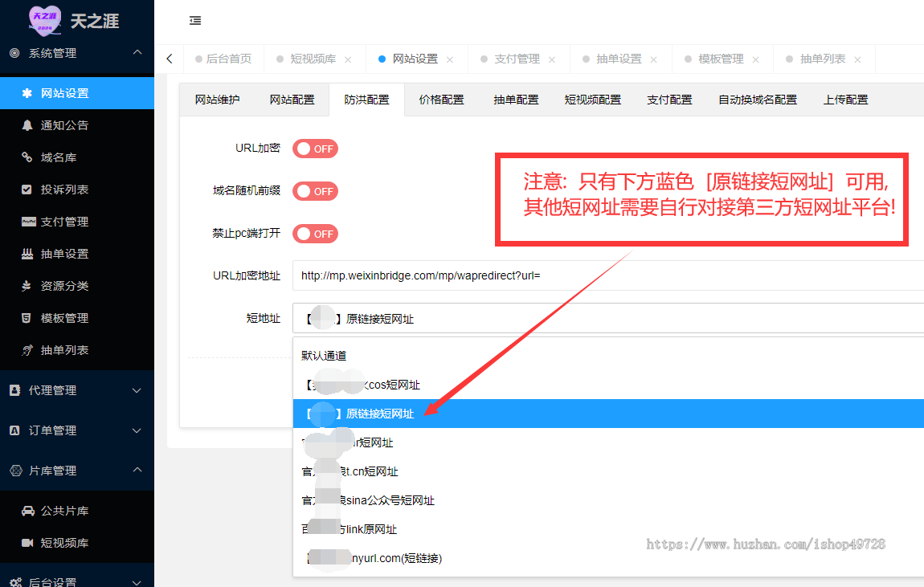Image resolution: width=924 pixels, height=587 pixels.
Task: Switch to the 自动换域名配置 settings tab
Action: pos(757,100)
